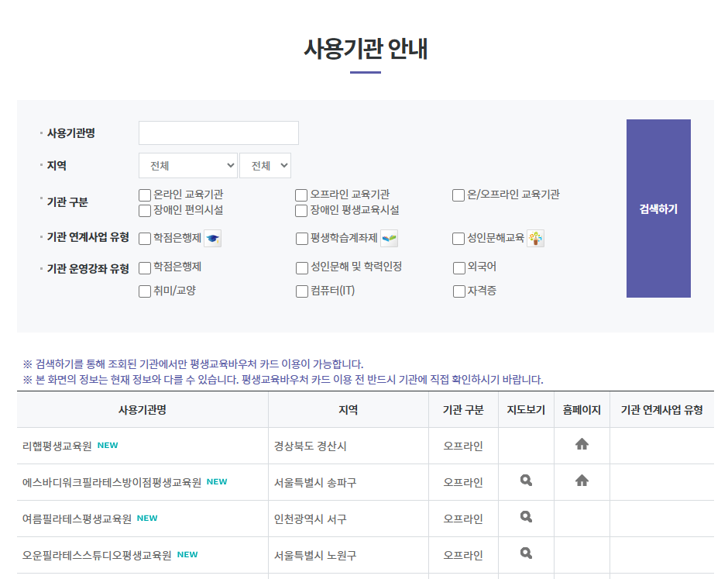
Task: Expand the second district selection dropdown
Action: [265, 165]
